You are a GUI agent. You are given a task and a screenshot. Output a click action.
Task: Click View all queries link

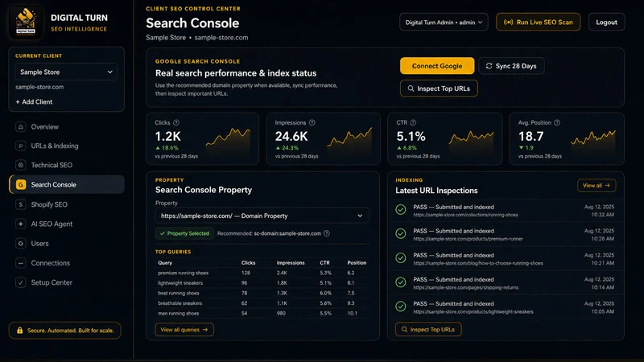point(184,330)
